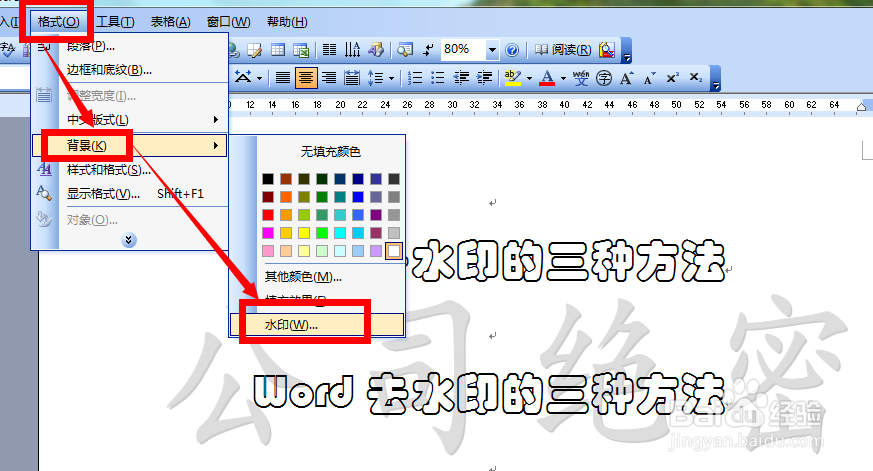Viewport: 873px width, 471px height.
Task: Click the Character Scaling icon
Action: (x=243, y=77)
